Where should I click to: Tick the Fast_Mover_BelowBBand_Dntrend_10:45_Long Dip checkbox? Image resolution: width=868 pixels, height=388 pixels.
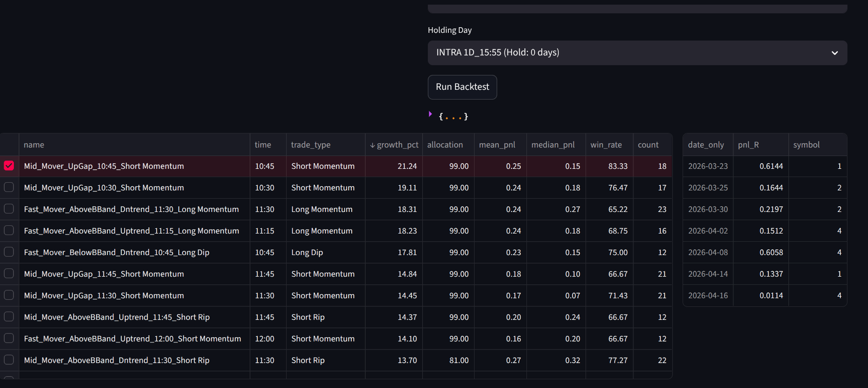9,252
